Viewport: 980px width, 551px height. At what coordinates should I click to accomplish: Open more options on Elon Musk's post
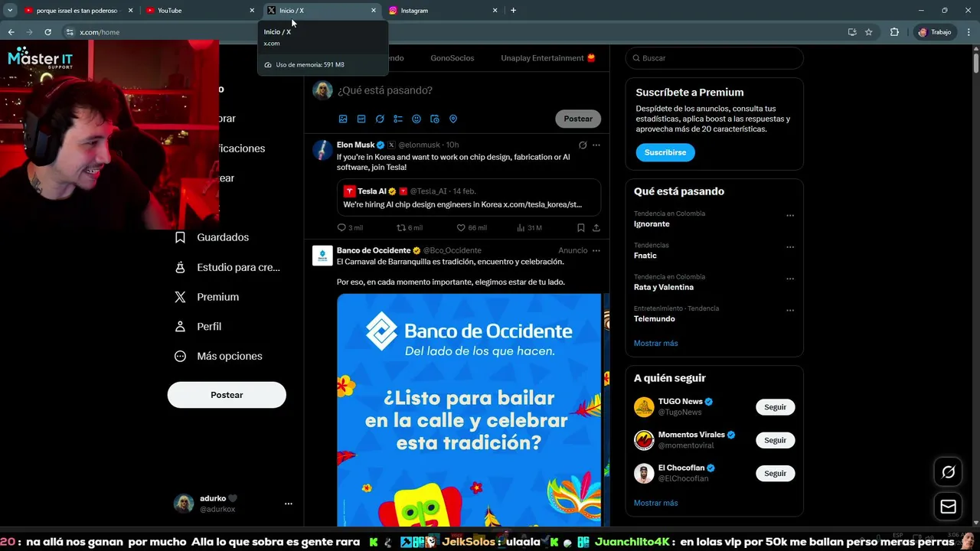point(596,145)
